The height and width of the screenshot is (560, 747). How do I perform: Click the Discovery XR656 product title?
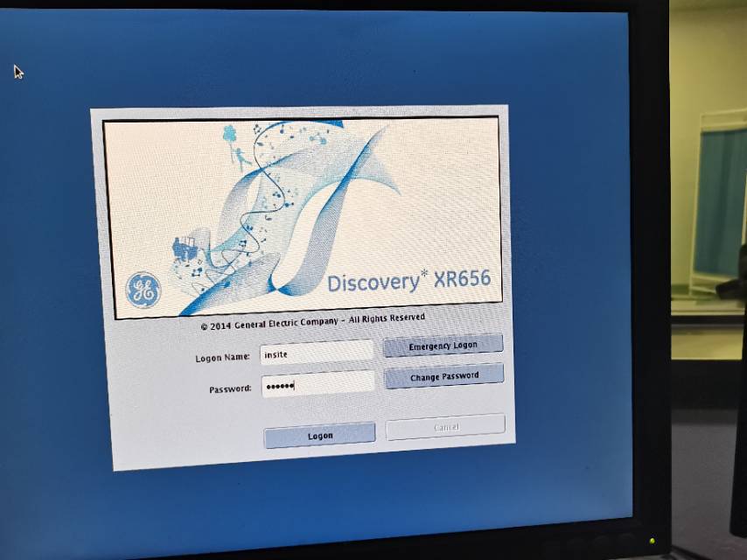click(x=408, y=281)
